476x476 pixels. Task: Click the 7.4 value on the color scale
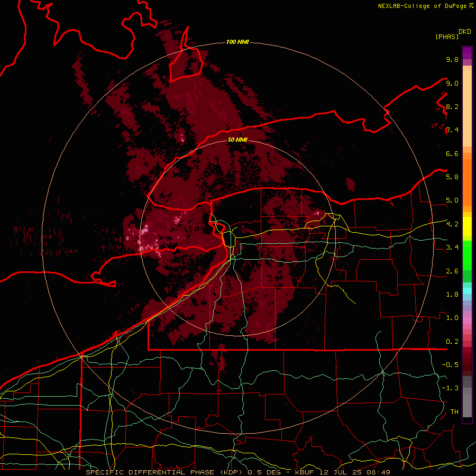(452, 130)
